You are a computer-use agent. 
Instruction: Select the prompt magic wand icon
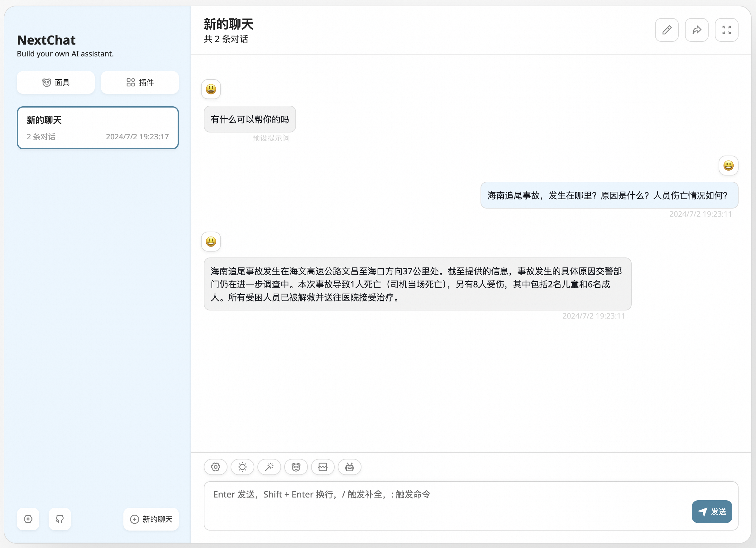tap(269, 467)
